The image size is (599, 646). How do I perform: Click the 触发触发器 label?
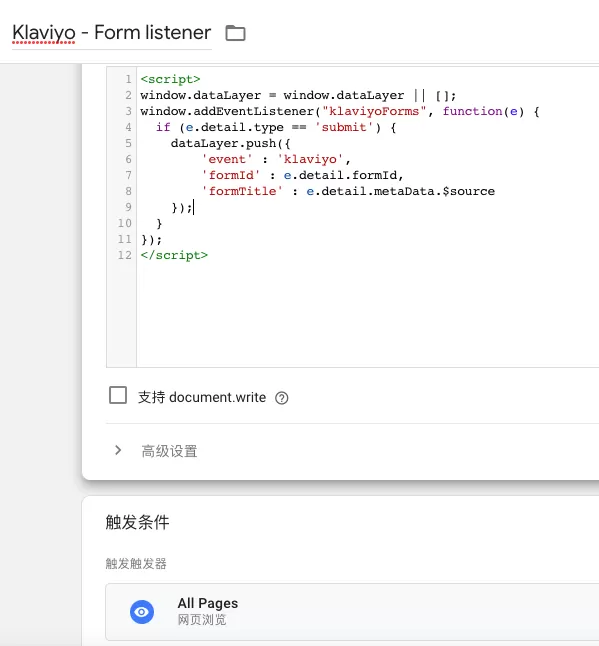coord(136,564)
